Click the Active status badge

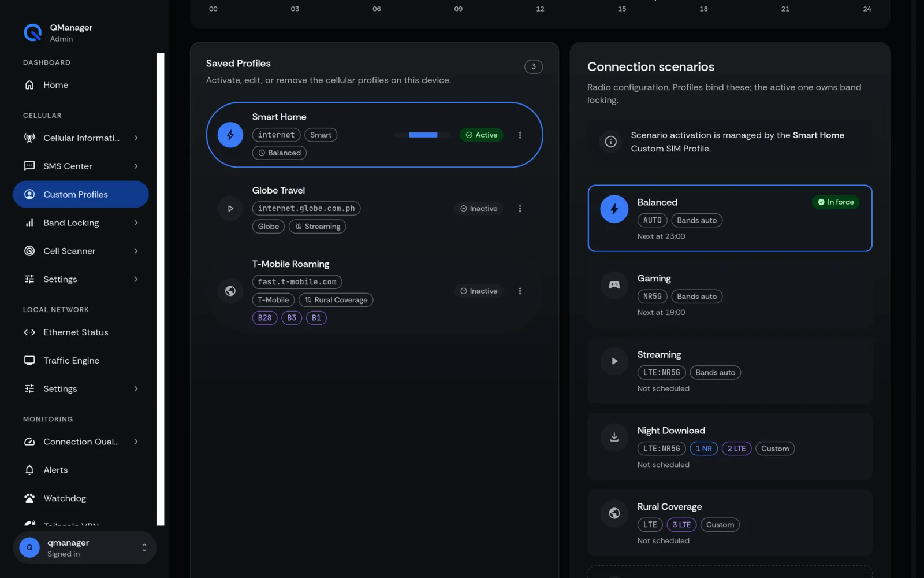(482, 135)
